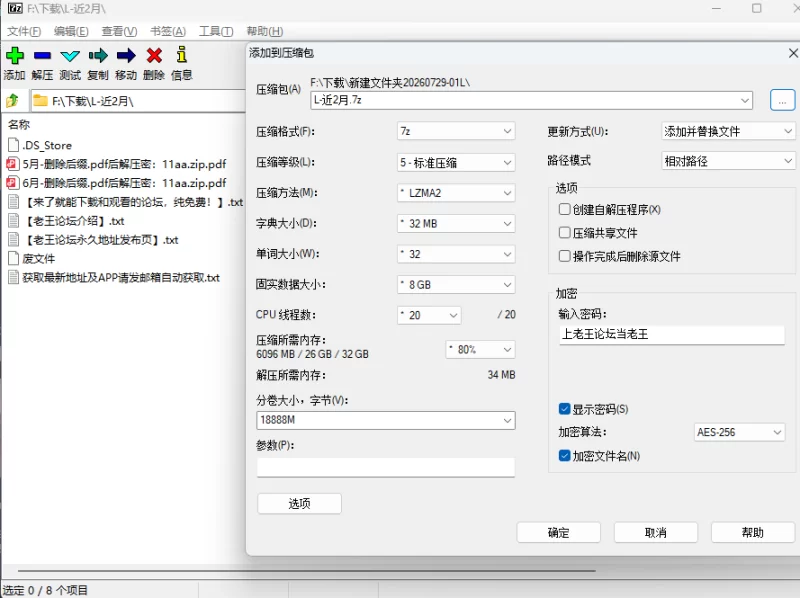Open the 更新方式 添加并替换文件 dropdown
The height and width of the screenshot is (598, 800).
(x=728, y=131)
